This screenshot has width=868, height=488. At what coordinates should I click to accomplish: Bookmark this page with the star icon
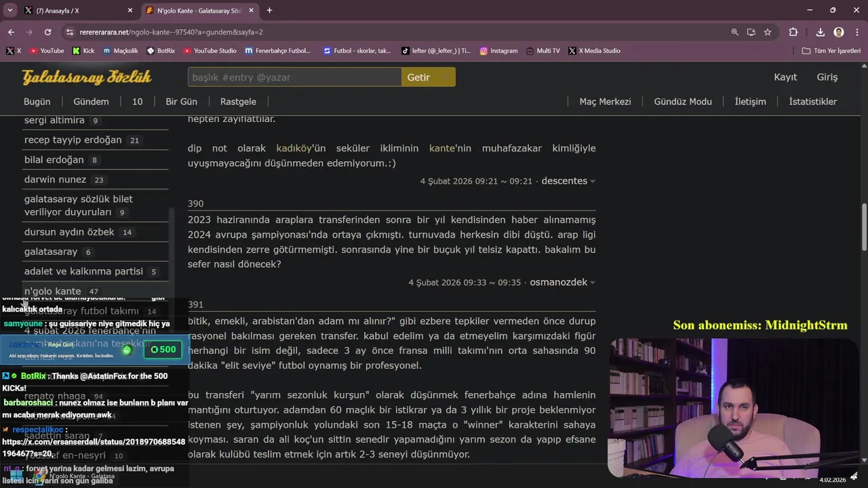coord(768,32)
